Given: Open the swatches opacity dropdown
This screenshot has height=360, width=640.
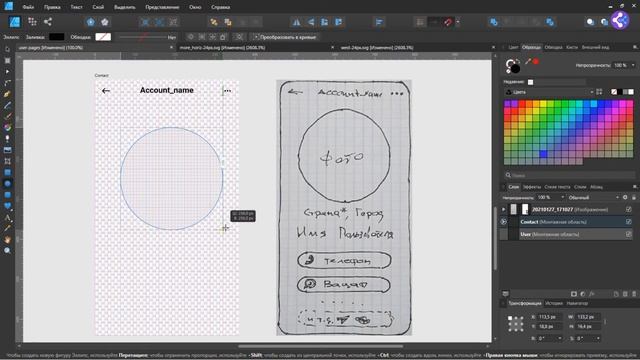Looking at the screenshot, I should pos(633,65).
